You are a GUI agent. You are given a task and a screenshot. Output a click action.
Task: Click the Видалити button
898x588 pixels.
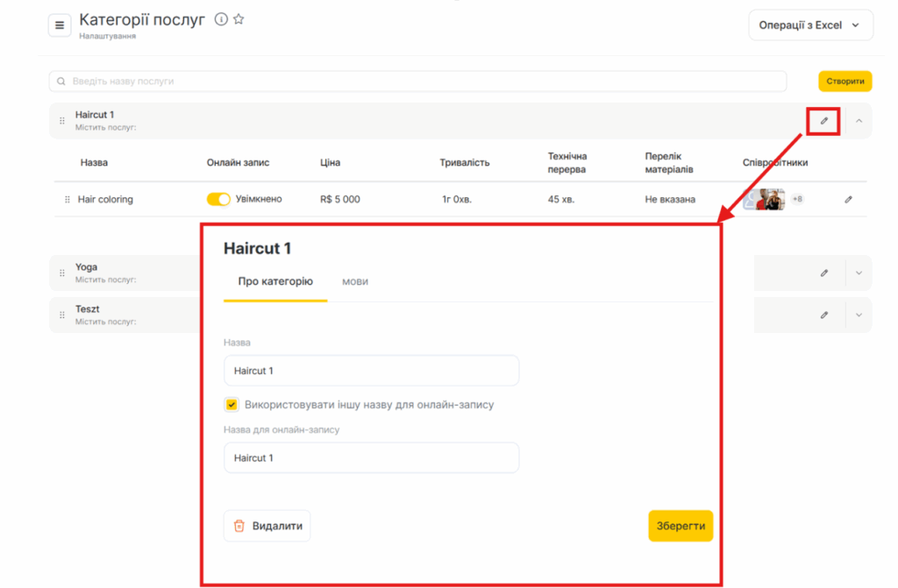tap(267, 526)
